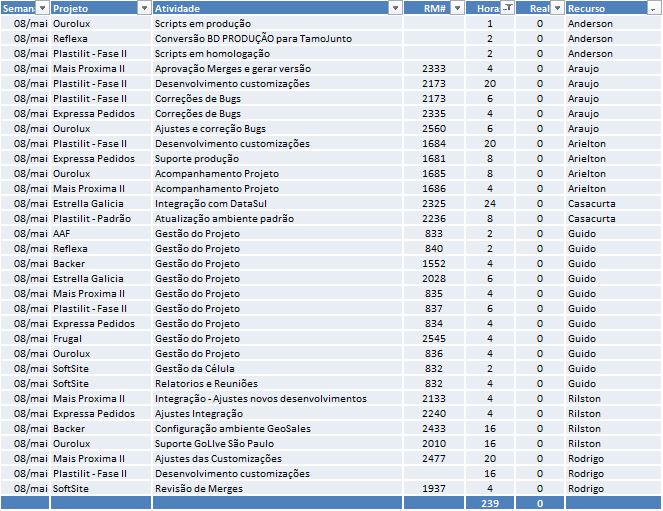
Task: Click RM# cell 834
Action: click(434, 323)
